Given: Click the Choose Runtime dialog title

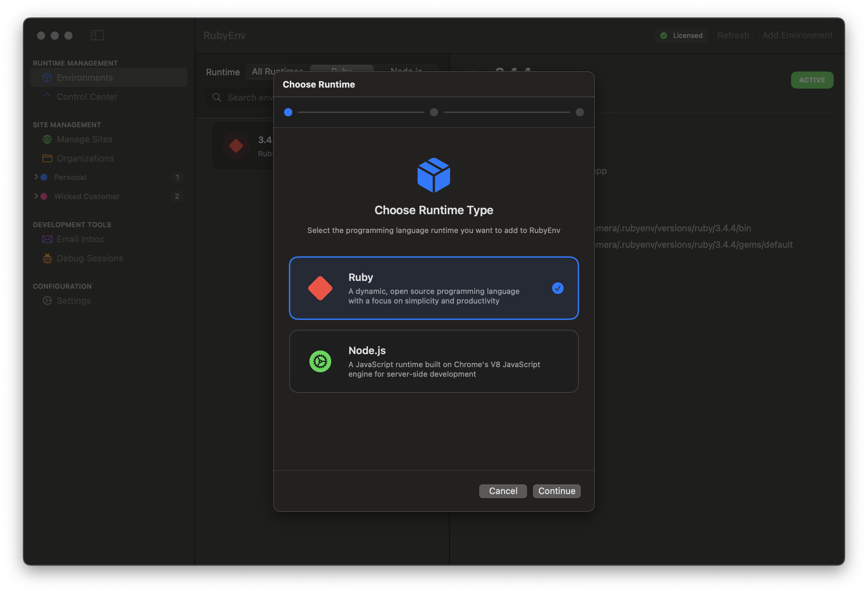Looking at the screenshot, I should [319, 84].
